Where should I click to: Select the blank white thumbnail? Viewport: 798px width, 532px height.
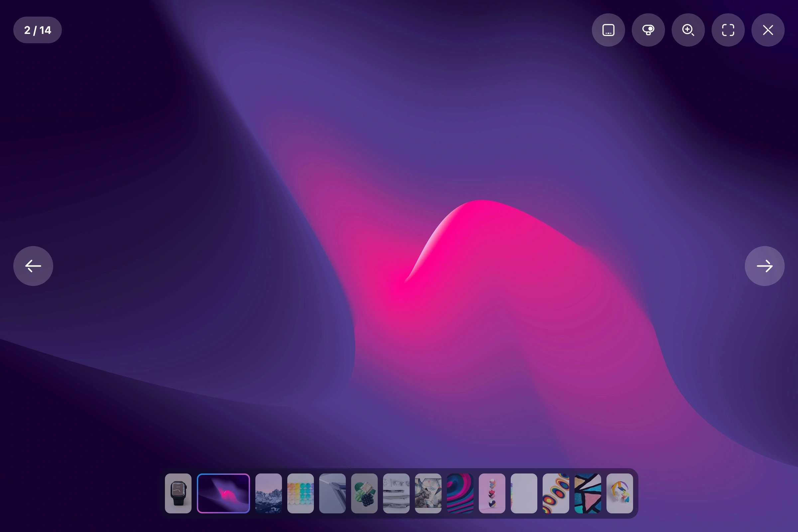pyautogui.click(x=524, y=493)
